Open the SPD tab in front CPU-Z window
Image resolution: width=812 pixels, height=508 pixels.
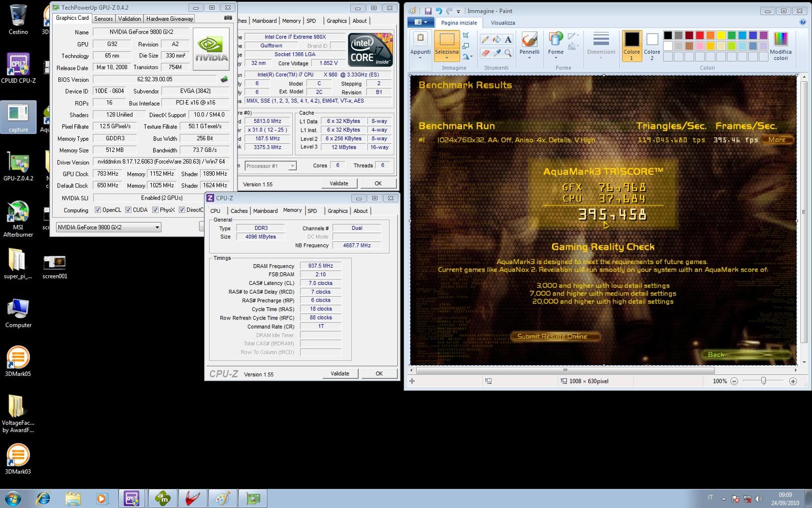pyautogui.click(x=312, y=211)
